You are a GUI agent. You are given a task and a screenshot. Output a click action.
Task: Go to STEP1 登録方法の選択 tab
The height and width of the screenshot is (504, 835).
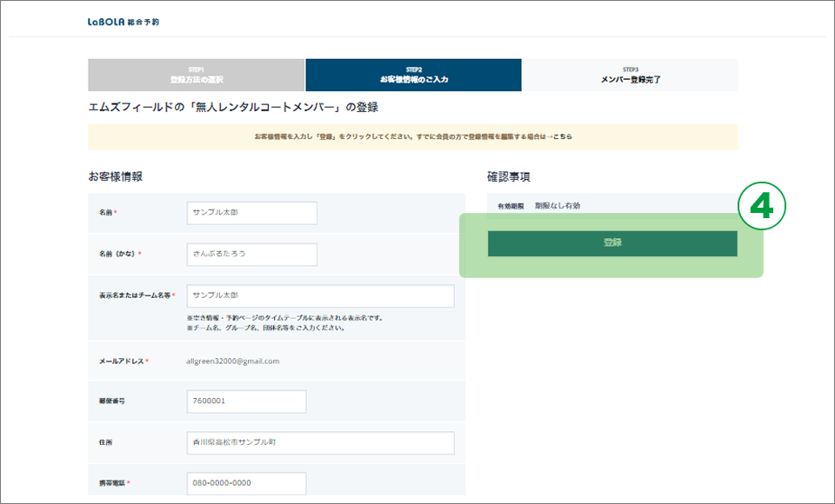(x=196, y=75)
